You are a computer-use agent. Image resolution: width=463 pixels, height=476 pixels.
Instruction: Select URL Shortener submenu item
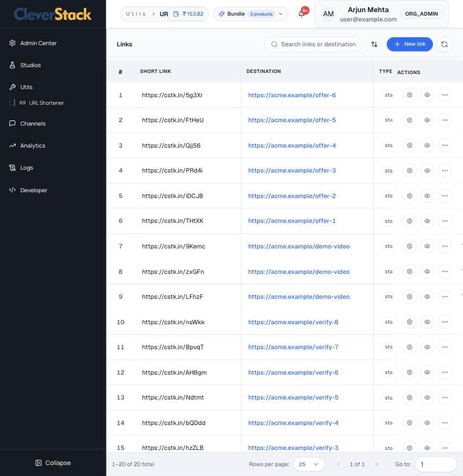coord(42,103)
